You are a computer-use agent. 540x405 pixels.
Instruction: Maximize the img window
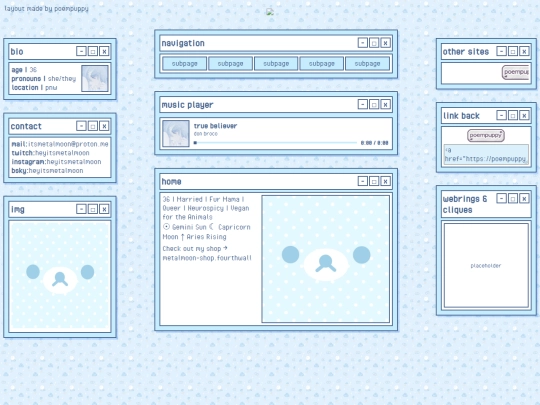93,209
